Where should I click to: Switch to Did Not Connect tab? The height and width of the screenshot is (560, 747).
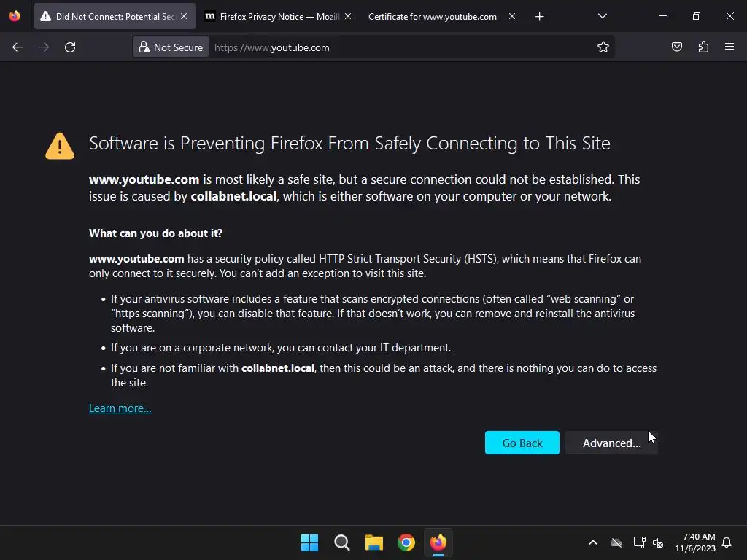[x=115, y=16]
